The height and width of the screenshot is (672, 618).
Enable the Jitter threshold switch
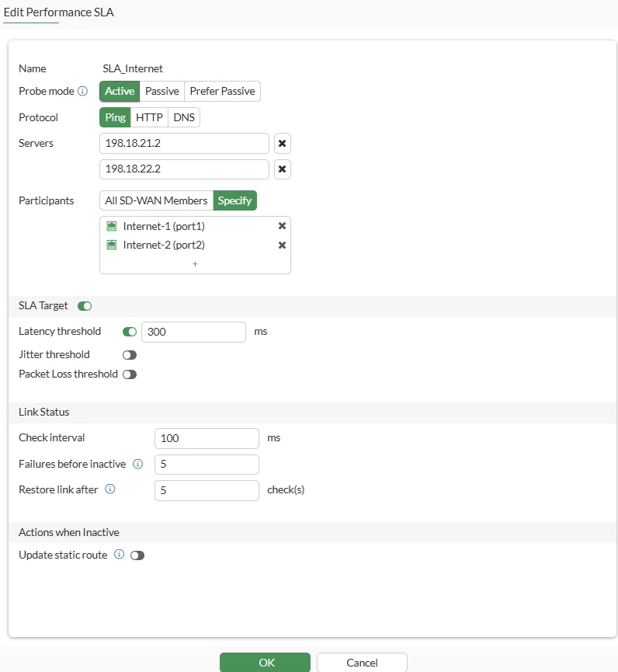pos(130,355)
